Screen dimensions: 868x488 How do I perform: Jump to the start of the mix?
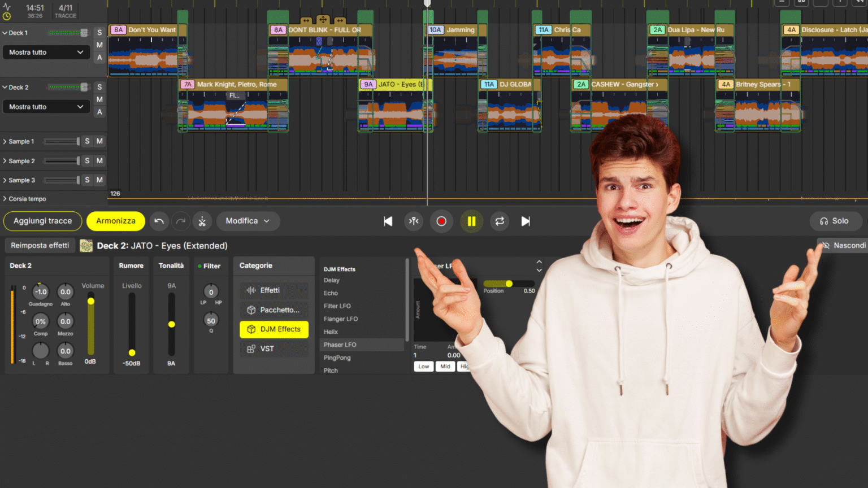coord(388,221)
